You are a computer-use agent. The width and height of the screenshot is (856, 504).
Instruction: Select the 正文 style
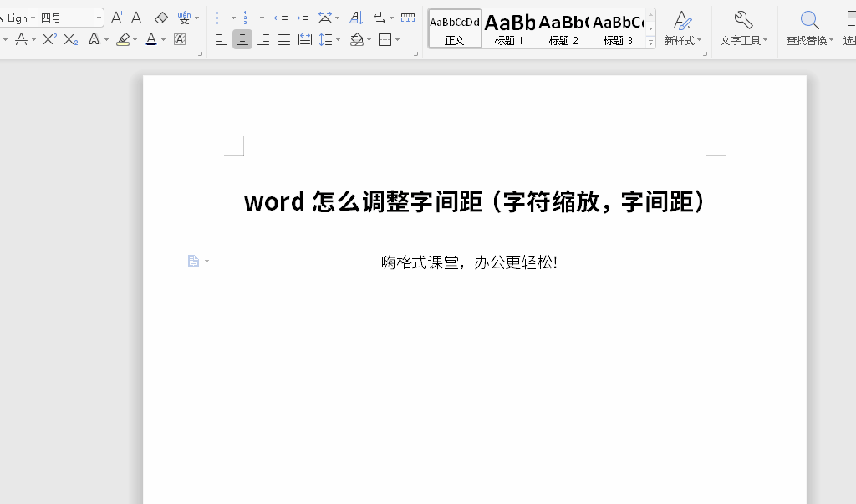455,28
